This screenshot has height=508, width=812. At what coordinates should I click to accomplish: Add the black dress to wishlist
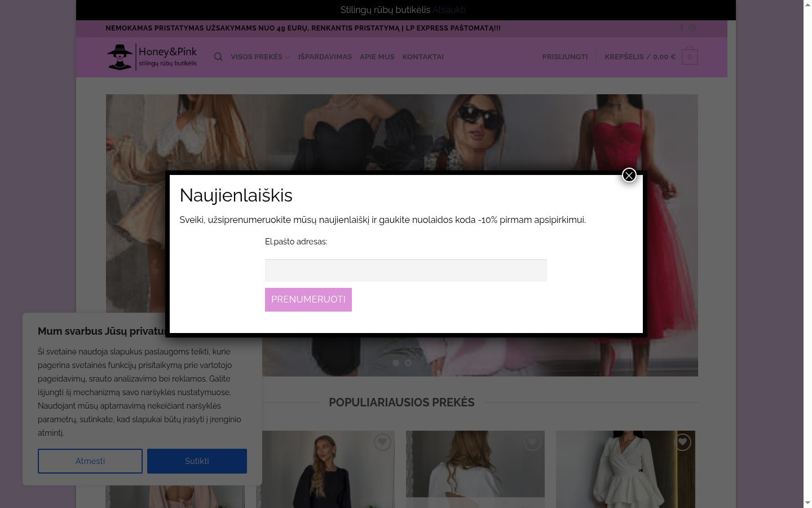point(382,443)
